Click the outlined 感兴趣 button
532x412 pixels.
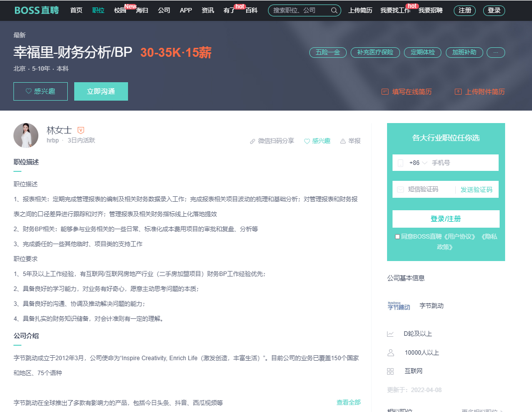point(40,91)
